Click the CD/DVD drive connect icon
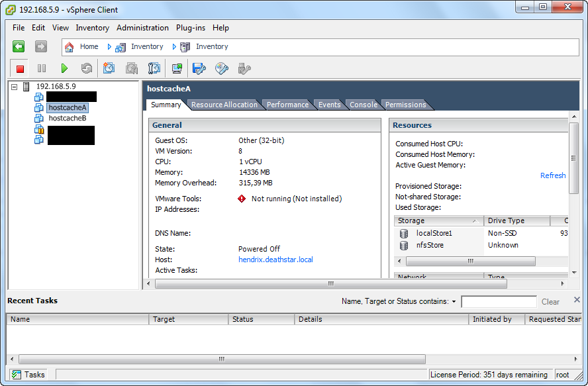Screen dimensions: 588x386 [222, 68]
